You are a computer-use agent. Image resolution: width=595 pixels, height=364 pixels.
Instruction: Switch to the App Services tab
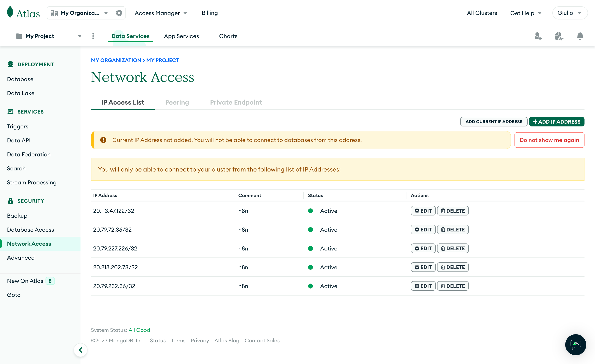[181, 36]
